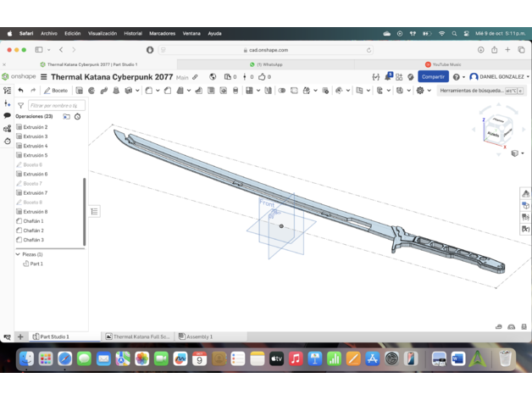Select Extrusión 7 in feature list
Viewport: 532px width, 400px height.
click(35, 193)
